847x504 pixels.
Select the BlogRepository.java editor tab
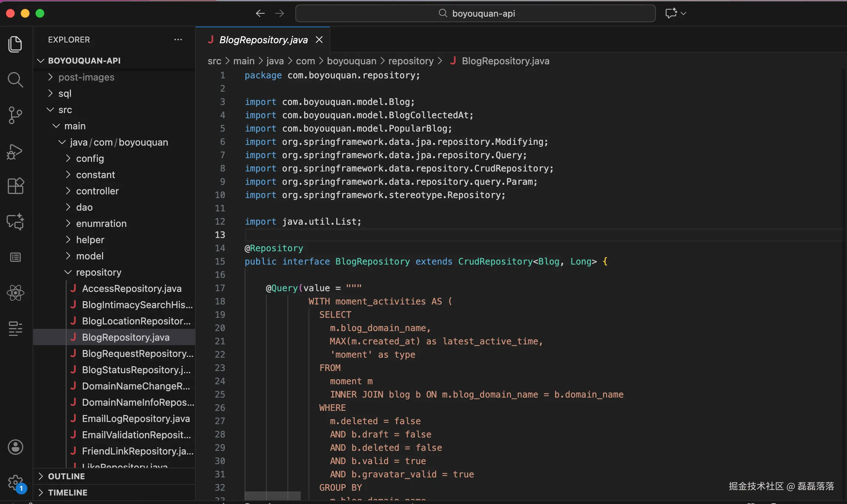pyautogui.click(x=263, y=40)
